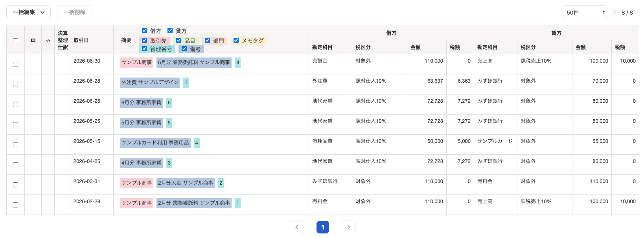Toggle the 管理番号 checkbox

144,48
